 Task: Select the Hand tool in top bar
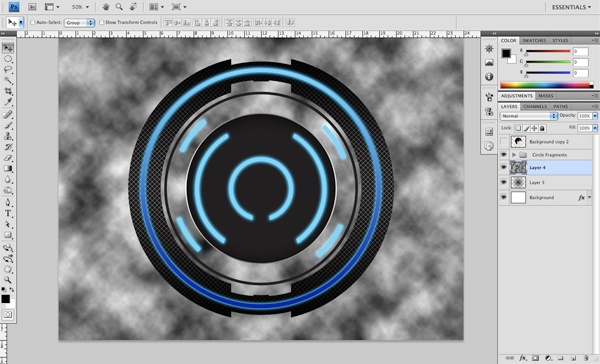click(106, 7)
